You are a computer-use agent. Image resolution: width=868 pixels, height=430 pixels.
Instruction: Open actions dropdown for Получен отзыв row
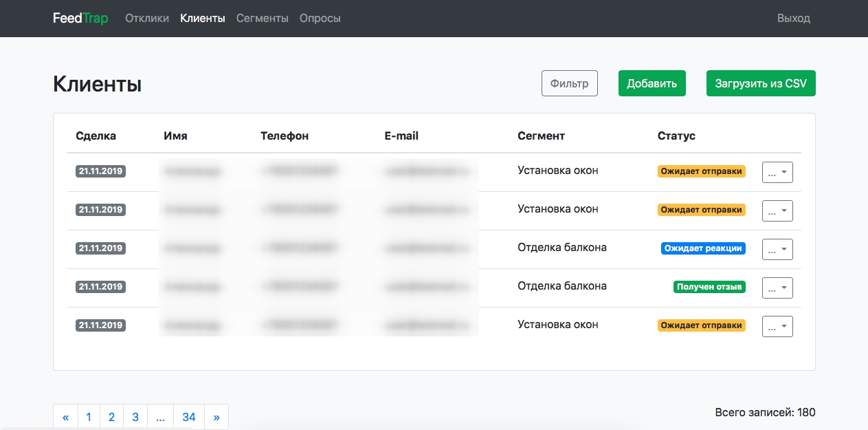click(777, 288)
